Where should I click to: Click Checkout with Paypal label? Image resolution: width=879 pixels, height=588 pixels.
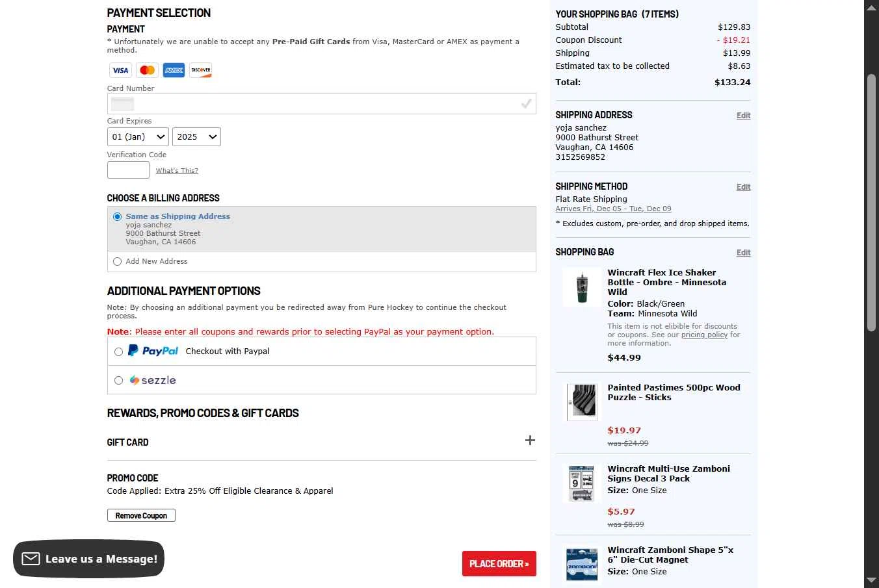(228, 351)
